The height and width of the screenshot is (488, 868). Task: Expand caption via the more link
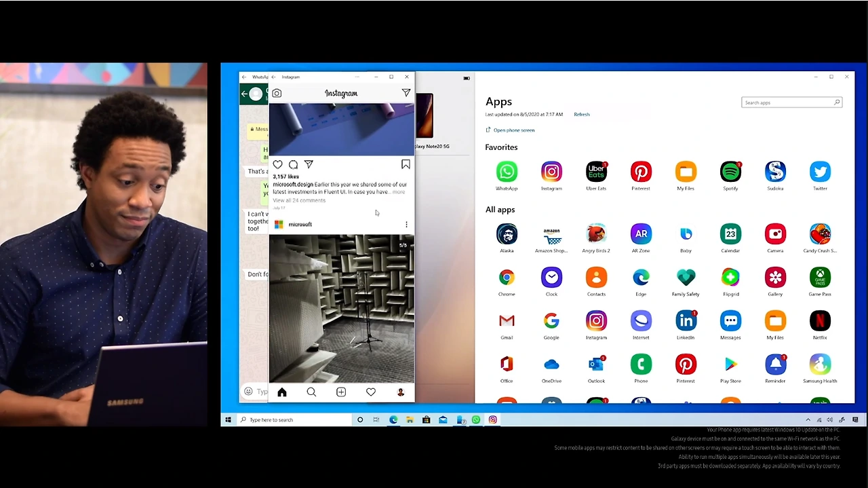[399, 192]
